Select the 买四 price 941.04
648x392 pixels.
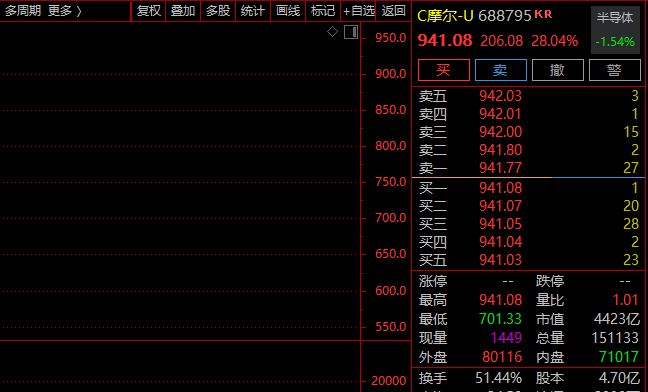point(500,242)
